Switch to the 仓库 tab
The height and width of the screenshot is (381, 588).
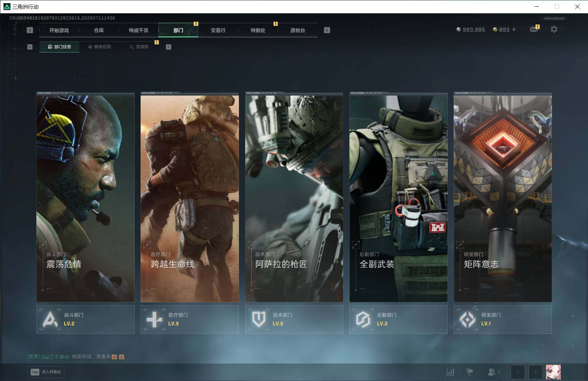tap(99, 30)
